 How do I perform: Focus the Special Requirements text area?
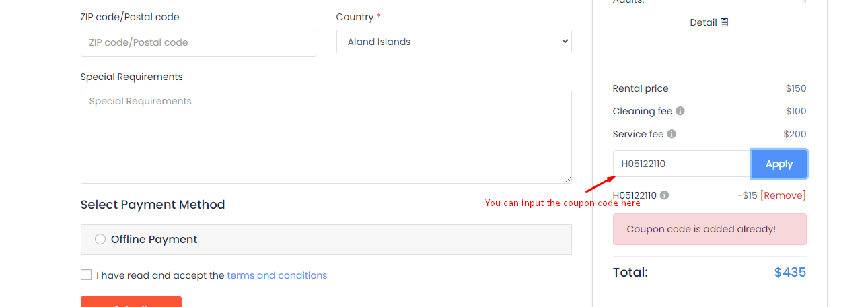[326, 136]
